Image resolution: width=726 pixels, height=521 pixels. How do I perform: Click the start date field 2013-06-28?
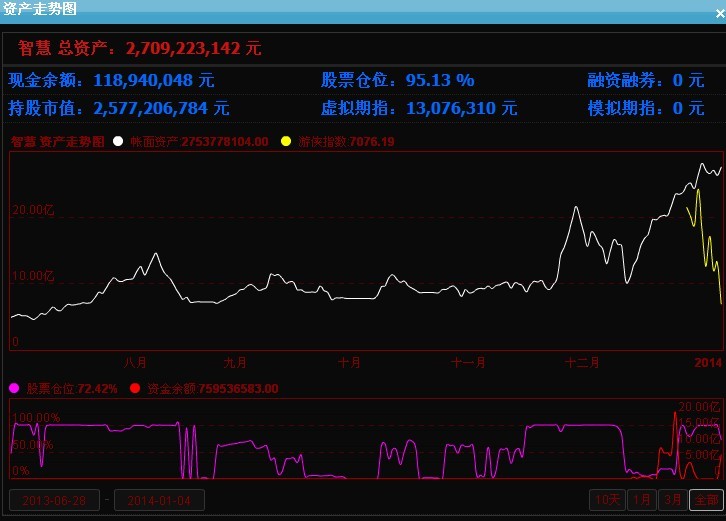coord(54,500)
